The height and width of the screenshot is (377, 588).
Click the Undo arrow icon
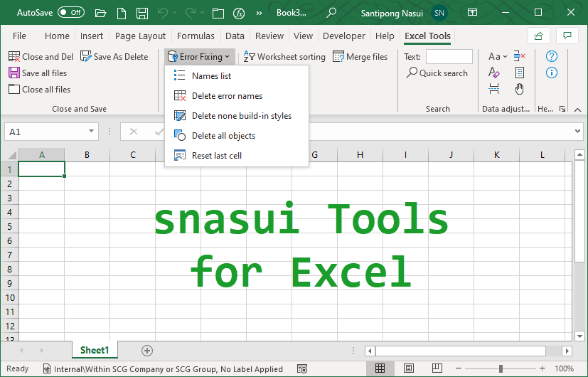162,13
